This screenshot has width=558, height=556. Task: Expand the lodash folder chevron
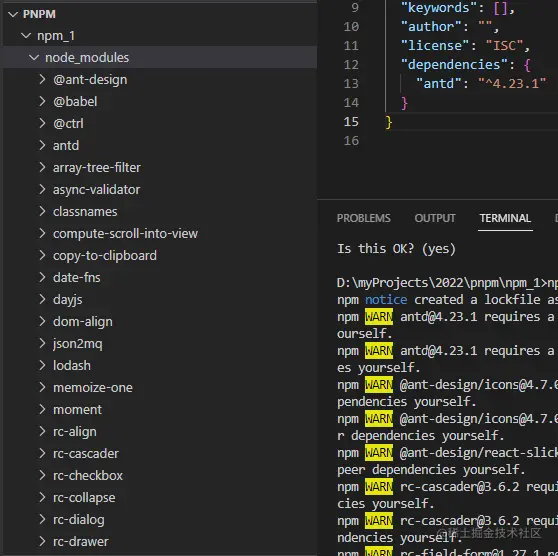coord(42,365)
